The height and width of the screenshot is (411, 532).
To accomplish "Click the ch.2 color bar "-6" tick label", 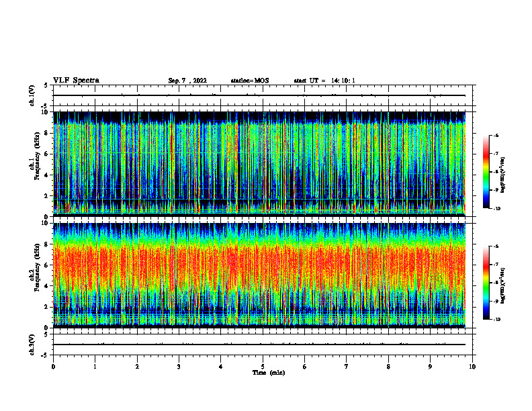I will click(x=496, y=246).
